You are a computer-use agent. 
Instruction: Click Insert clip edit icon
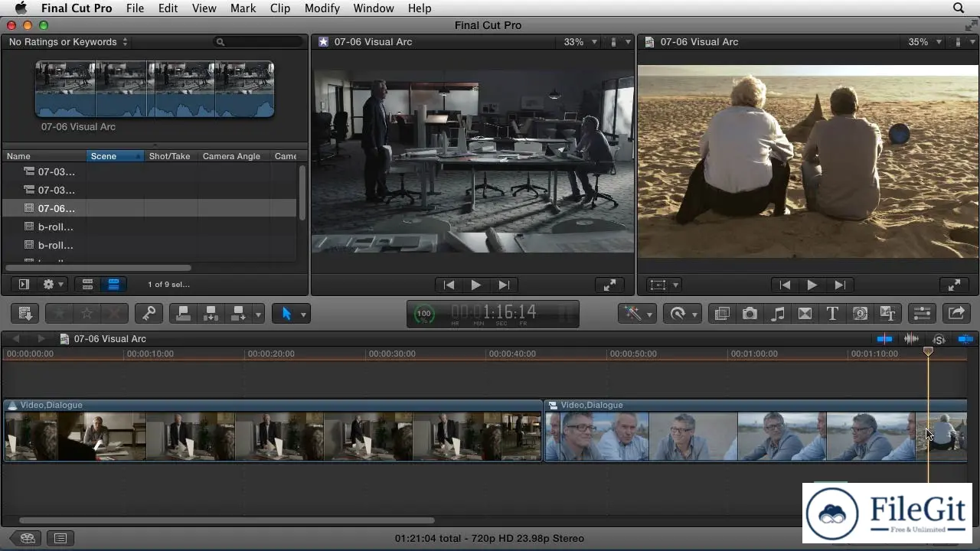[x=211, y=313]
